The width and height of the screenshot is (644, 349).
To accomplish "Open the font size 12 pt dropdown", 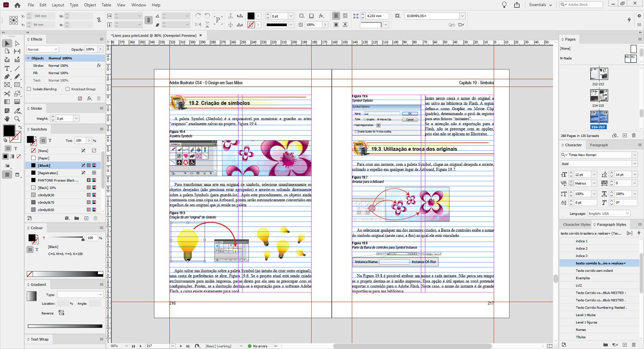I will click(594, 175).
